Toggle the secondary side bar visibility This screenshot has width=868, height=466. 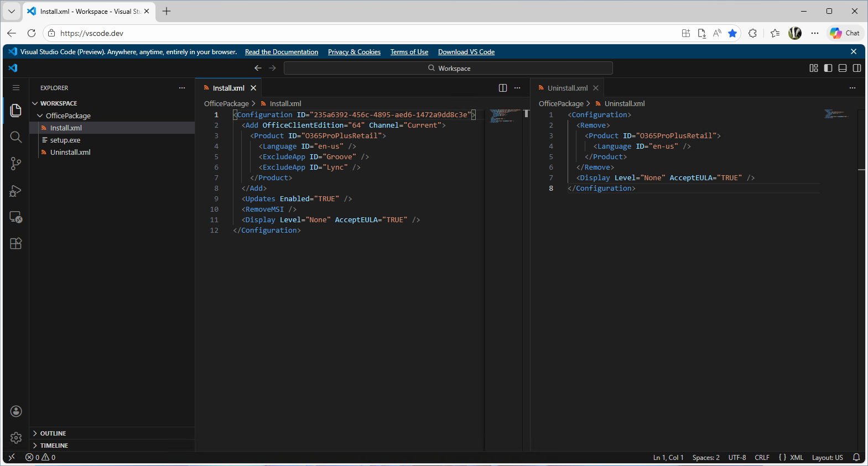click(x=856, y=68)
